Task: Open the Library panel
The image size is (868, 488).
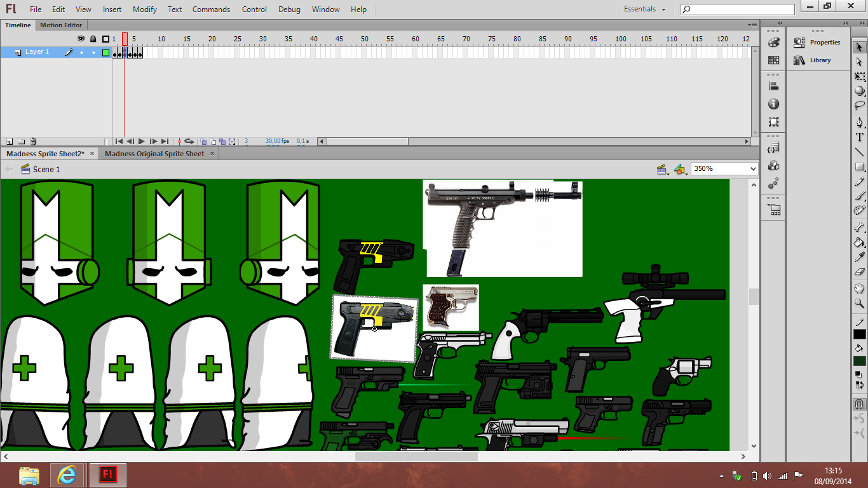Action: (812, 60)
